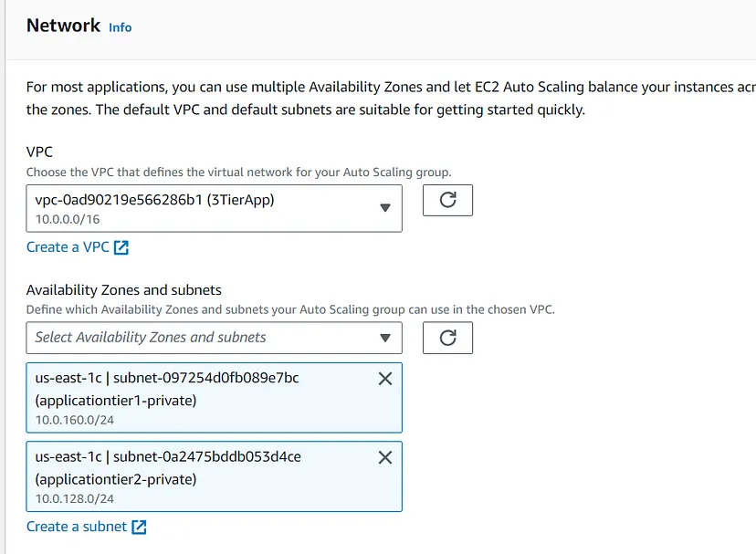The image size is (756, 554).
Task: Refresh the VPC list
Action: 447,200
